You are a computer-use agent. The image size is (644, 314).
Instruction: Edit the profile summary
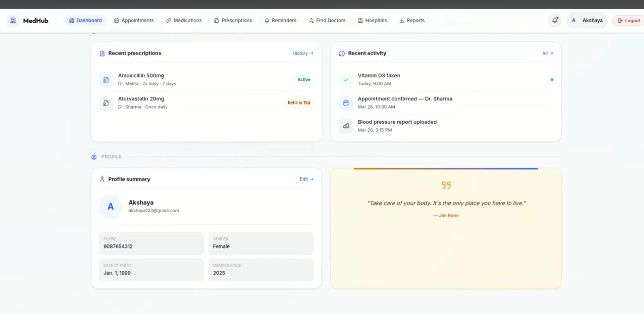307,179
